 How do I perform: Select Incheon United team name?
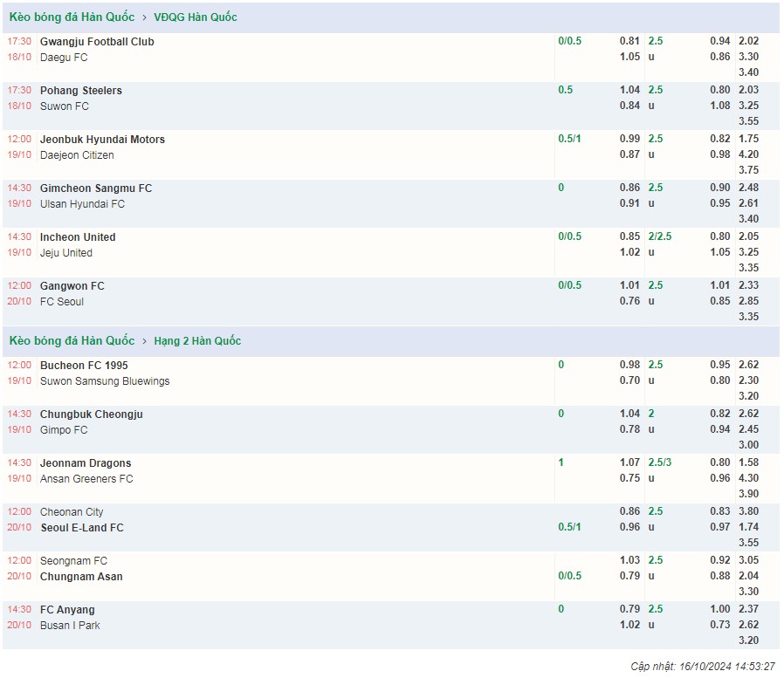[78, 236]
